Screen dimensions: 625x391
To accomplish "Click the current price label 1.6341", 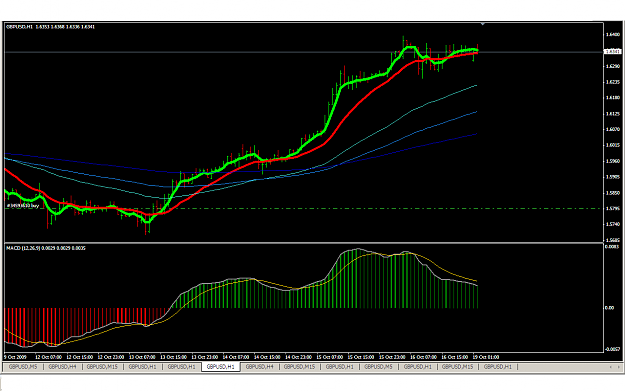I will coord(613,51).
